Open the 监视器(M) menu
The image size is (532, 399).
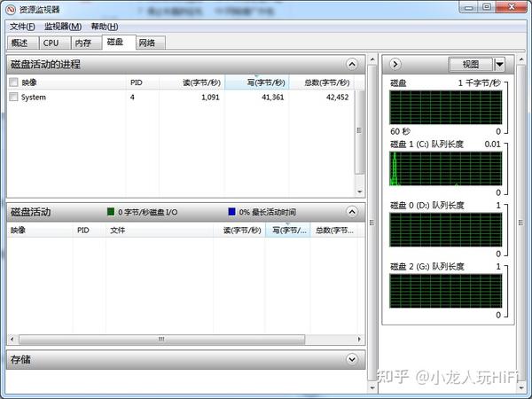(63, 27)
